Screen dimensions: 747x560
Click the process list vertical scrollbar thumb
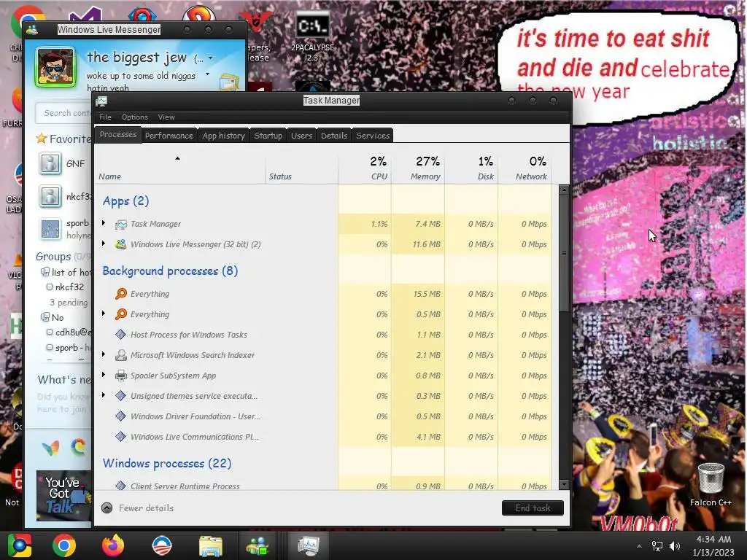(564, 253)
